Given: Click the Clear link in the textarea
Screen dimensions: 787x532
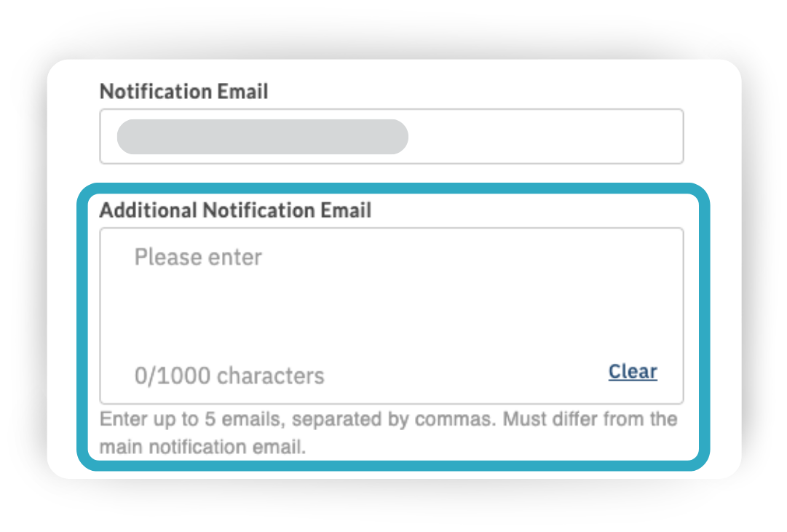Looking at the screenshot, I should pos(633,372).
